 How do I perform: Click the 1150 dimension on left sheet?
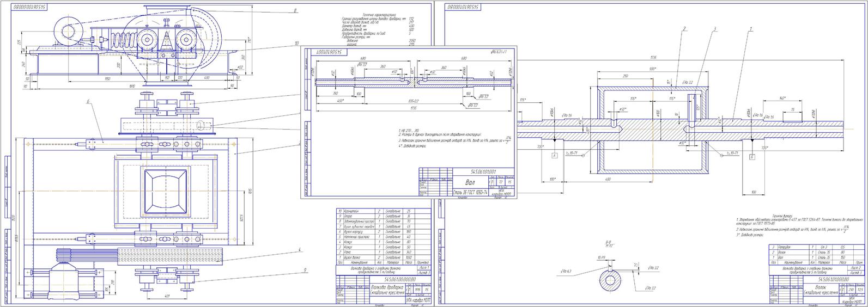tap(108, 79)
